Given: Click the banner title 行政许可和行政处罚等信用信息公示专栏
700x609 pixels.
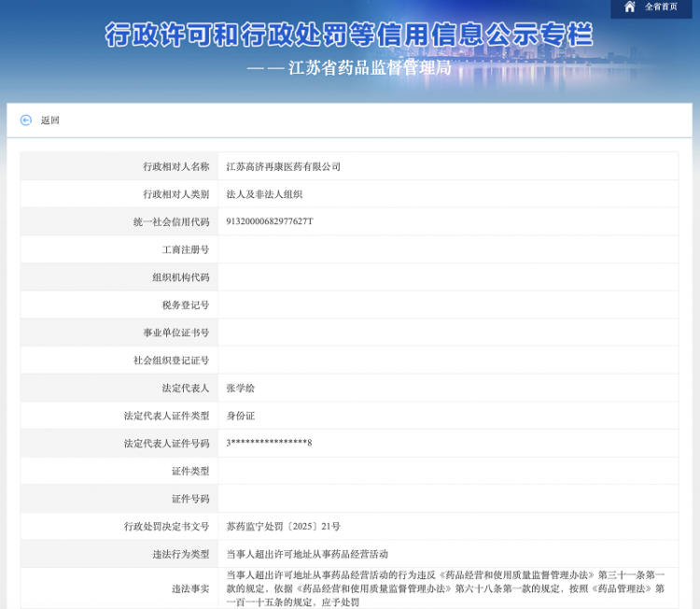Looking at the screenshot, I should [x=349, y=35].
